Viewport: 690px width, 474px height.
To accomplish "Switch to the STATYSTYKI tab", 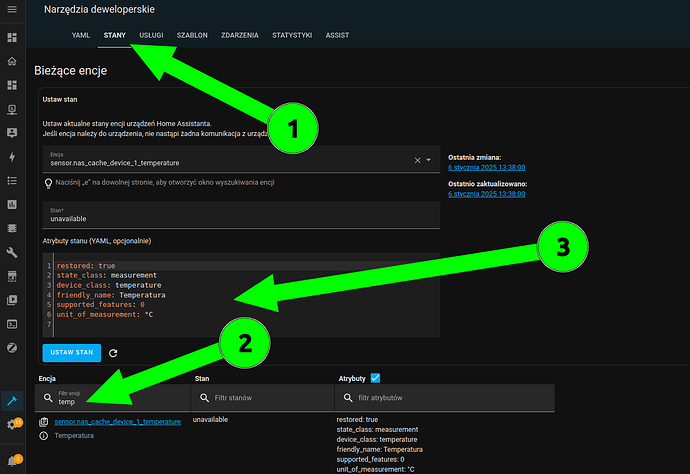I will tap(292, 35).
